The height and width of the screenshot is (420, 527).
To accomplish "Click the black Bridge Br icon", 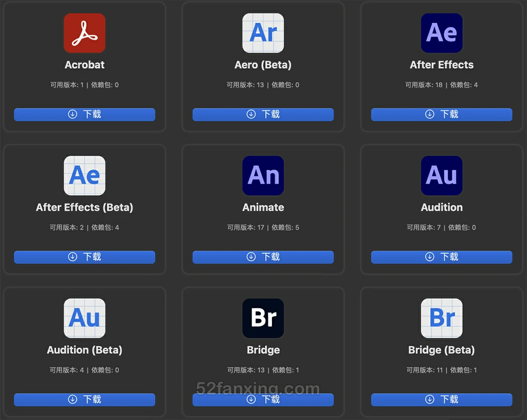I will (x=263, y=319).
